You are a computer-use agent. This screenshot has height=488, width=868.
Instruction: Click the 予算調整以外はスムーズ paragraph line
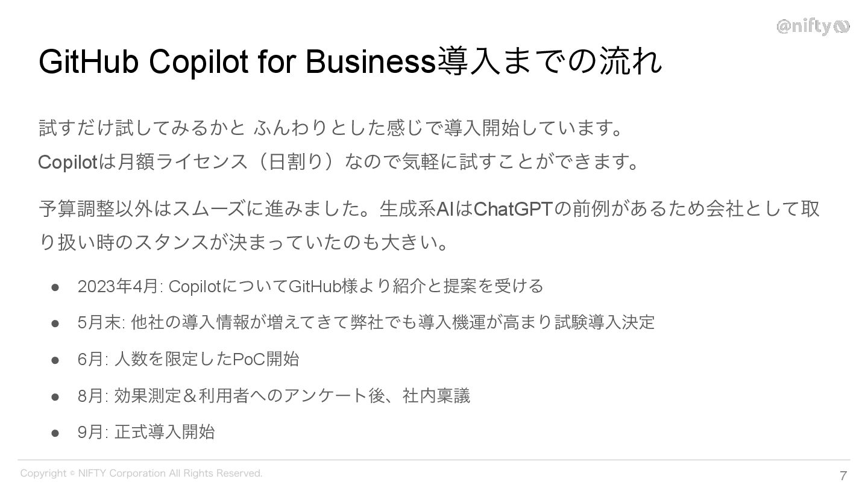[429, 209]
